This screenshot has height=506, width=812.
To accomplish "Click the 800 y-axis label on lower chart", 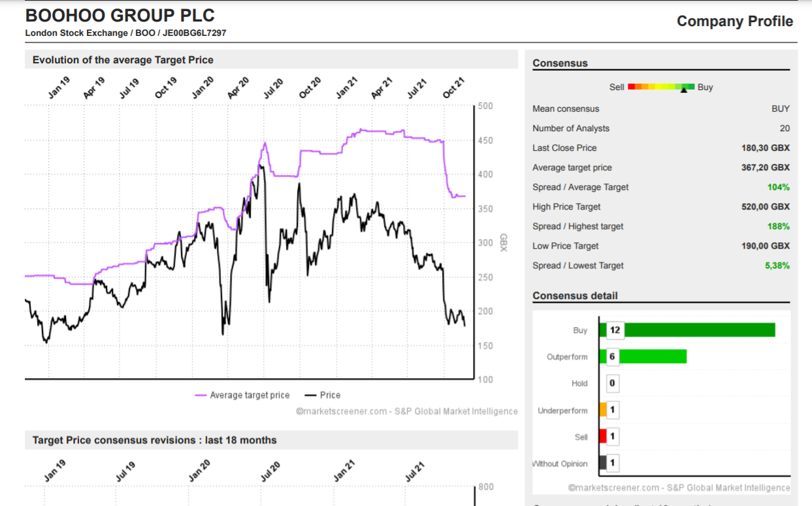I will 486,486.
